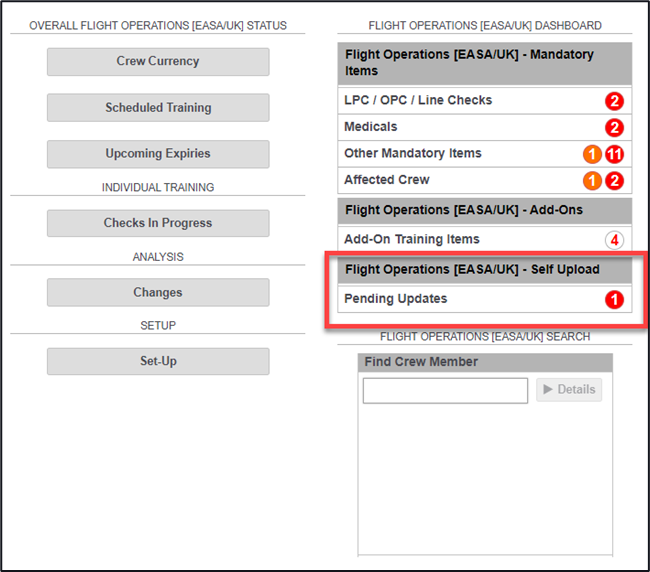Go to the Set-Up page
The height and width of the screenshot is (572, 650).
(x=158, y=361)
